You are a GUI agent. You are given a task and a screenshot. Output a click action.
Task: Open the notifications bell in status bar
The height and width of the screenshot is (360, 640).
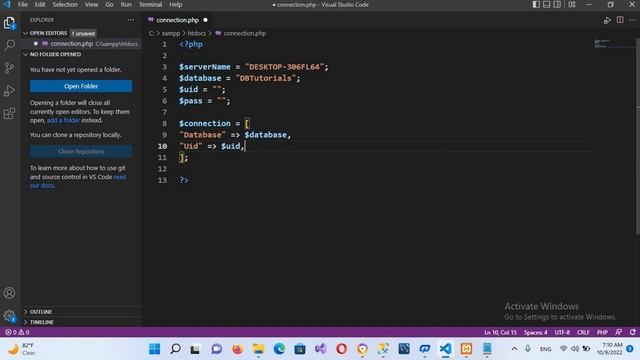pos(633,332)
